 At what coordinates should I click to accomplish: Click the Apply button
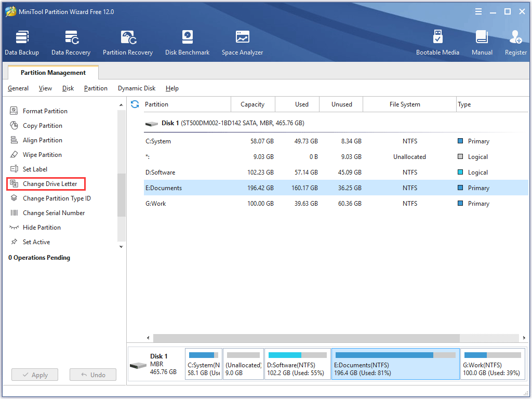[x=34, y=375]
